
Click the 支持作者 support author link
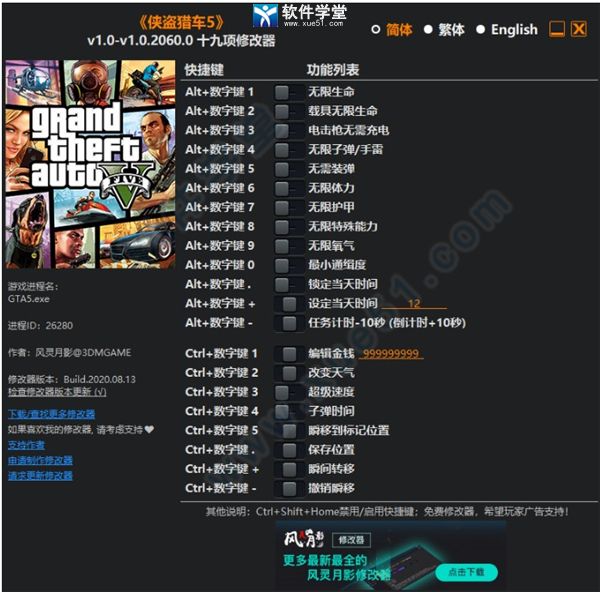[x=26, y=445]
